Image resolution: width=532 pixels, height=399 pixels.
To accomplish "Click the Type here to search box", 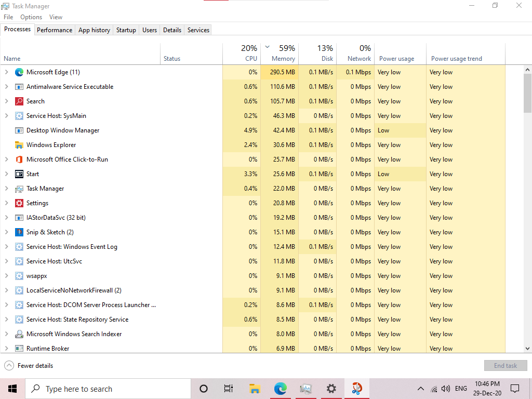I will point(108,389).
